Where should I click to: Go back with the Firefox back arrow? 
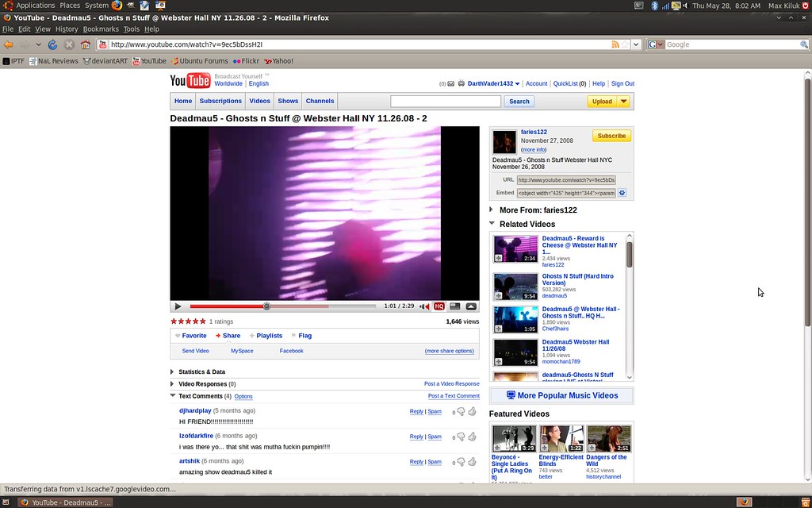(x=8, y=44)
